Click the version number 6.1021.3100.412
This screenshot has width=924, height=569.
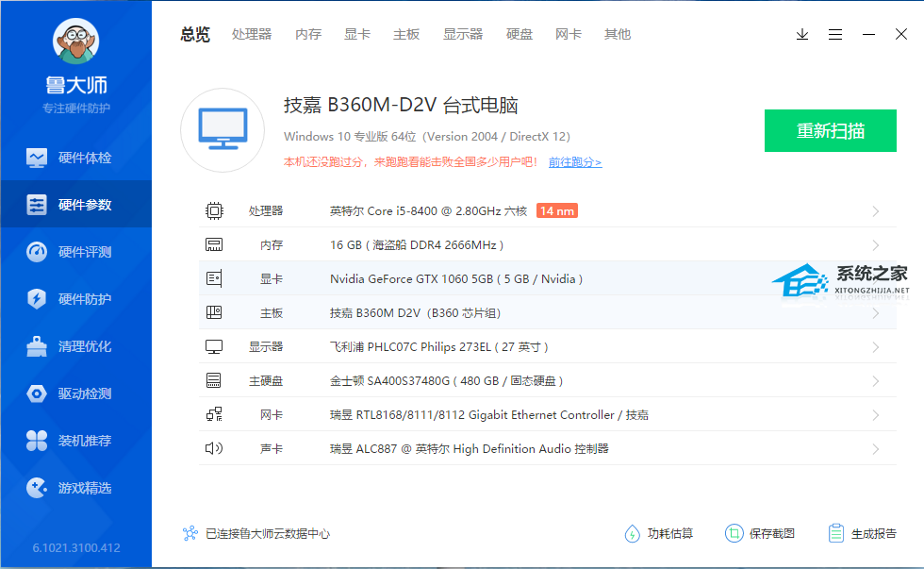tap(76, 548)
